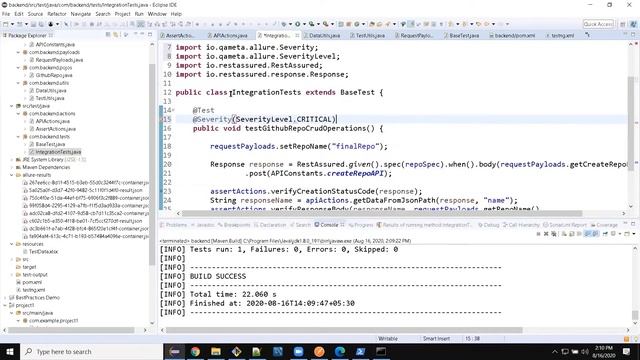This screenshot has height=360, width=640.
Task: Switch to the TestUtils.java editor tab
Action: click(x=367, y=36)
